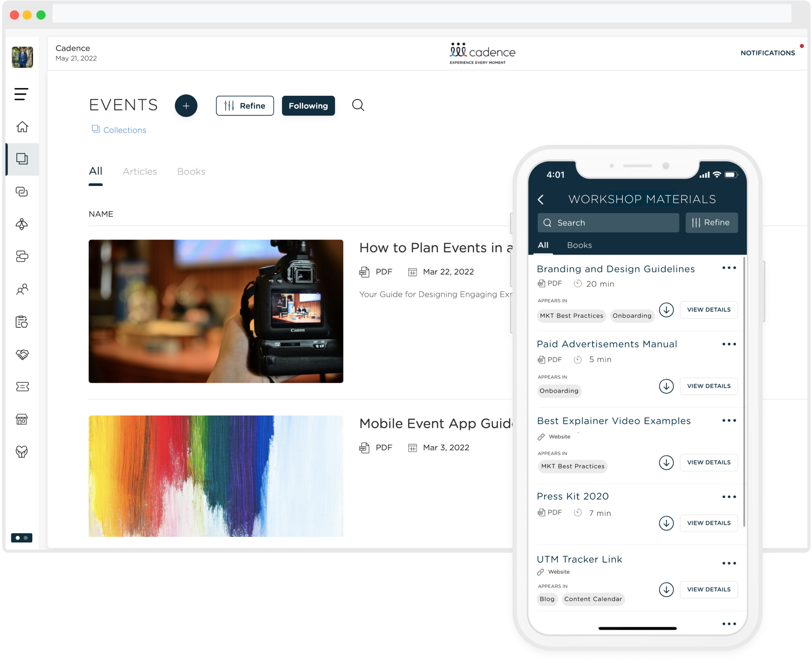
Task: Click the Refine button on Events page
Action: pos(244,105)
